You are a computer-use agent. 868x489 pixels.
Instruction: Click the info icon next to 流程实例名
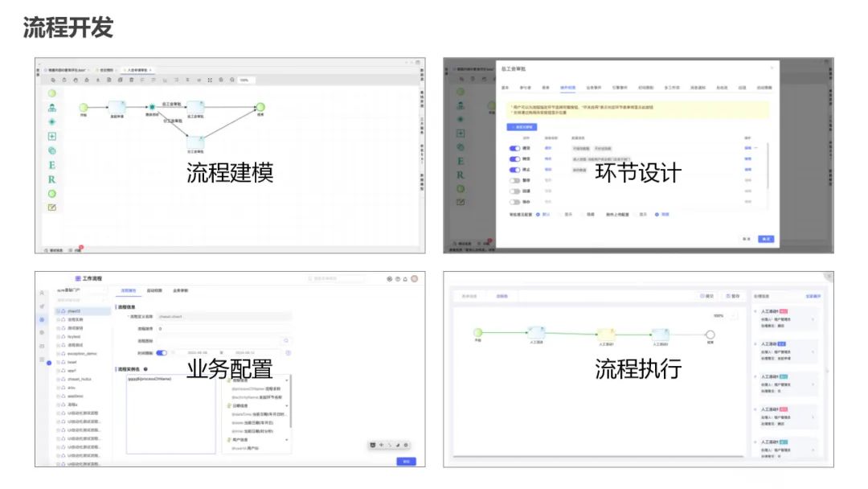tap(145, 369)
